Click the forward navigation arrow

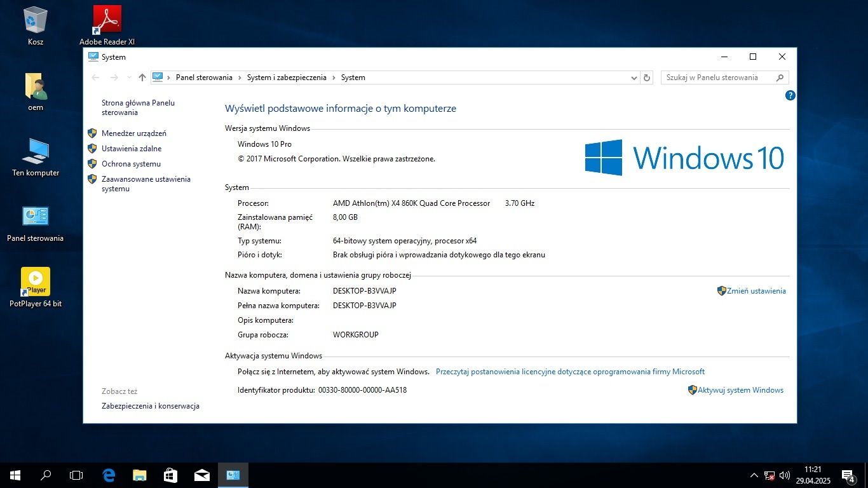(114, 78)
